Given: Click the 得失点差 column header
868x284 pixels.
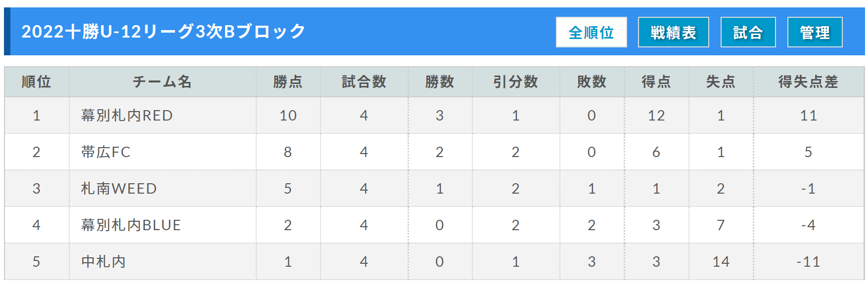Looking at the screenshot, I should point(809,82).
